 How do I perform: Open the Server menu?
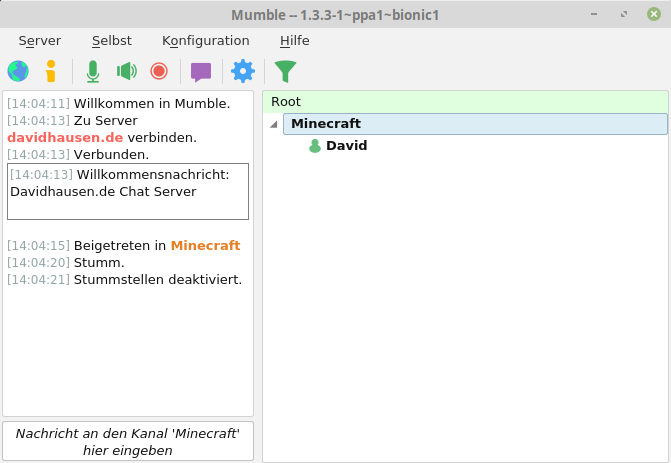[x=40, y=41]
